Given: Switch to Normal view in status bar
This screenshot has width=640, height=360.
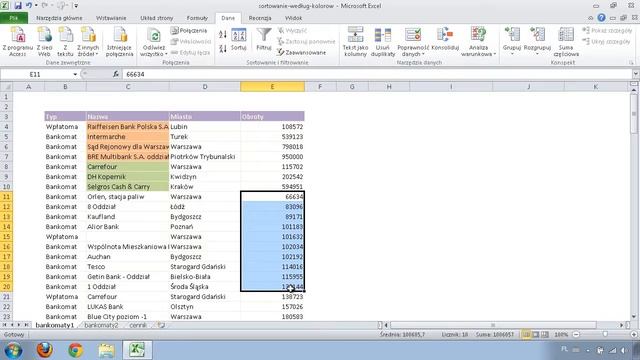Looking at the screenshot, I should [526, 335].
